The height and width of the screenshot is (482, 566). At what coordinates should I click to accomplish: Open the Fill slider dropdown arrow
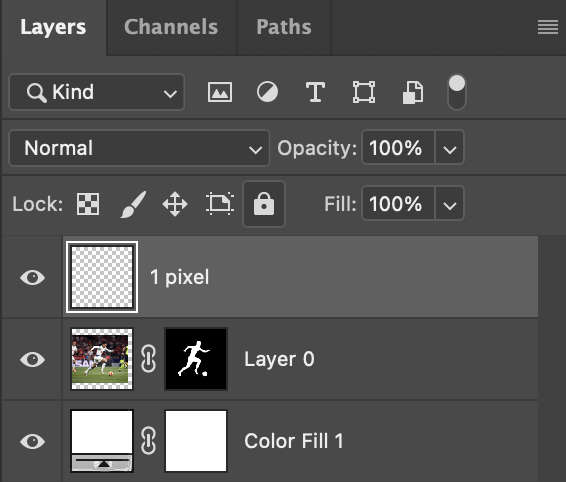[x=450, y=203]
